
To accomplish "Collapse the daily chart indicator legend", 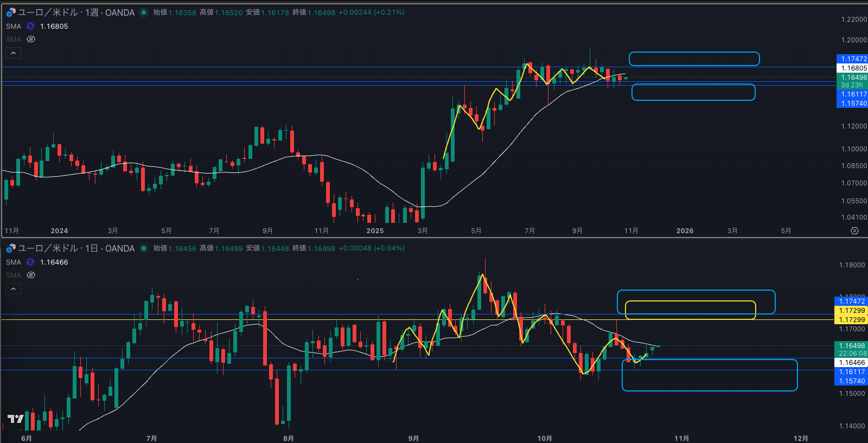I will tap(13, 288).
